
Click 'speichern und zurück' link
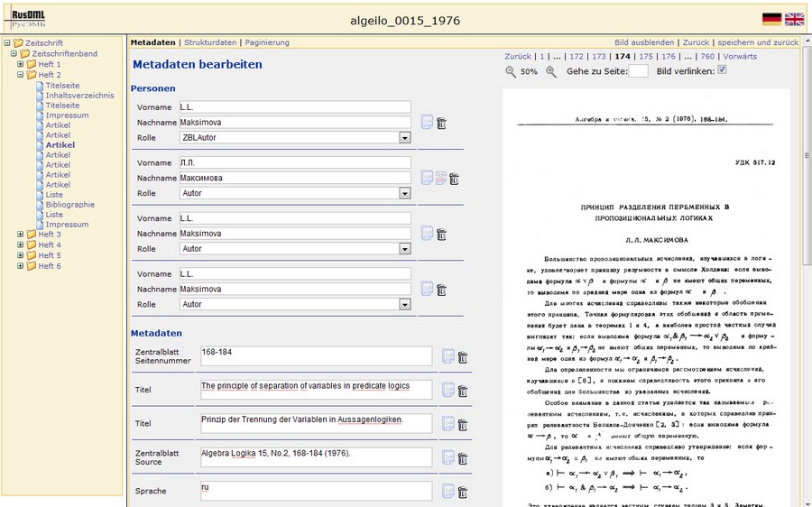click(756, 42)
